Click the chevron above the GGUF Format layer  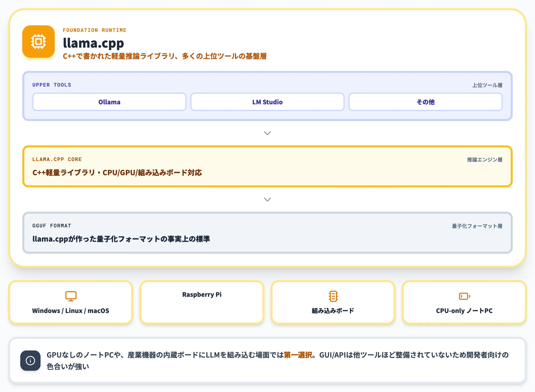pyautogui.click(x=267, y=200)
